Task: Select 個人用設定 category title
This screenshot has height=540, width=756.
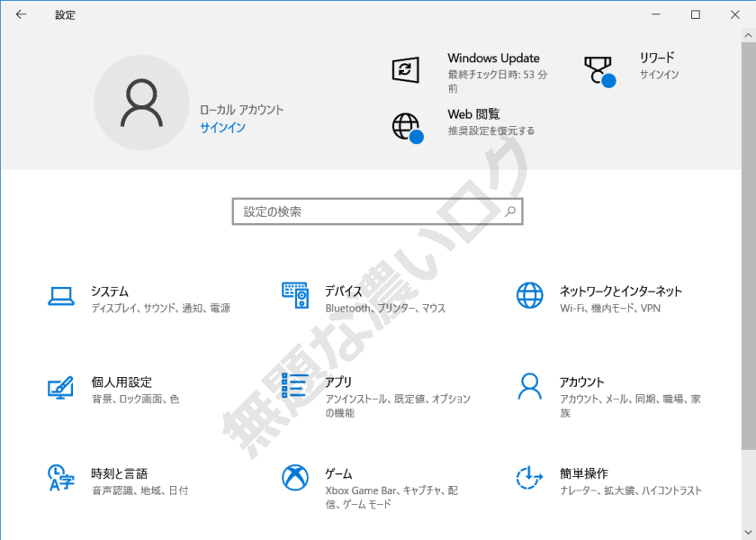Action: (x=121, y=382)
